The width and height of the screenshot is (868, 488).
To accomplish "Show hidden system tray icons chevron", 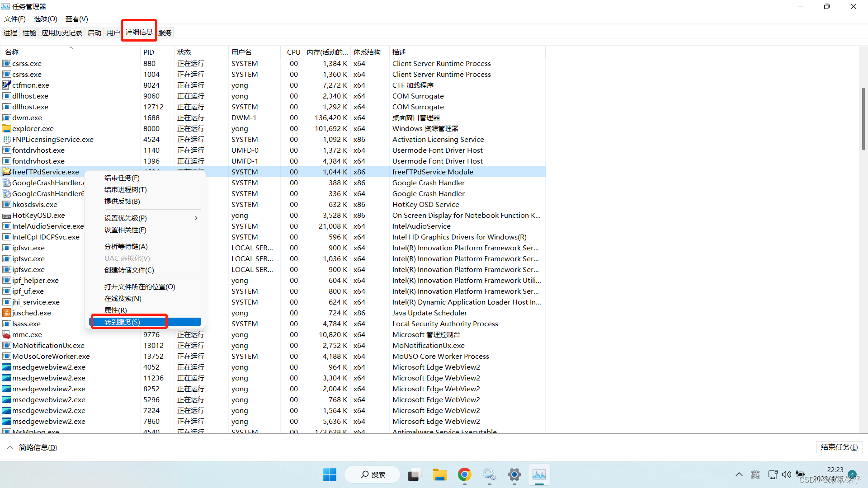I will pos(739,474).
